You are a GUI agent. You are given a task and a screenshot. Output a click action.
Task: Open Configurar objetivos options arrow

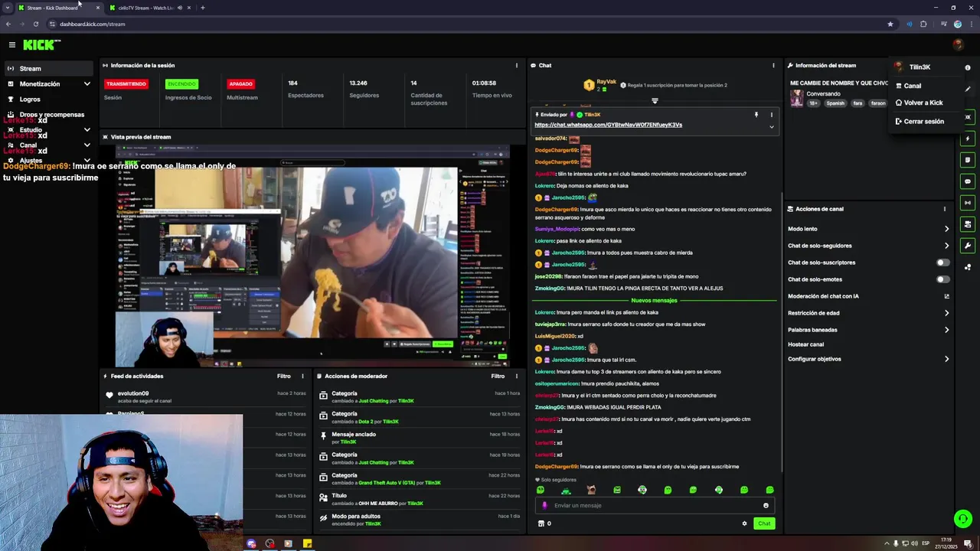946,359
